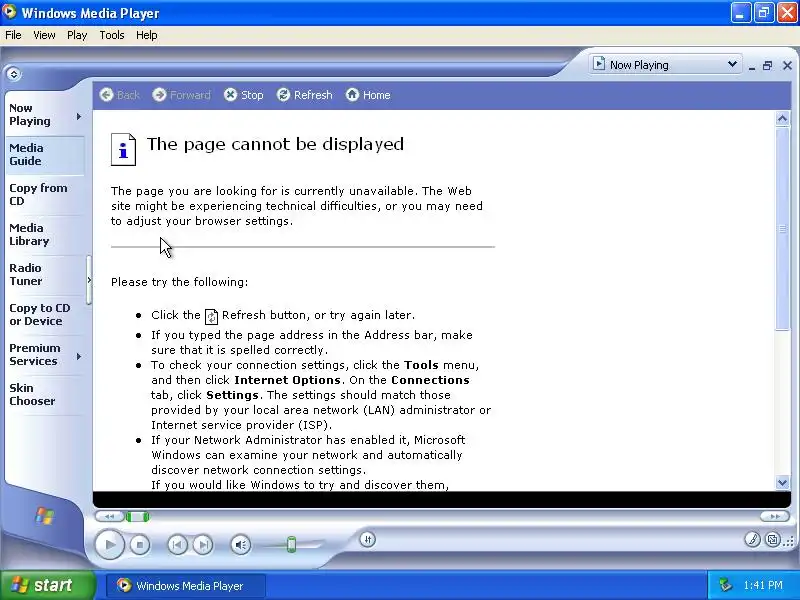Click the small Refresh icon in the instructions
The width and height of the screenshot is (800, 600).
(211, 316)
